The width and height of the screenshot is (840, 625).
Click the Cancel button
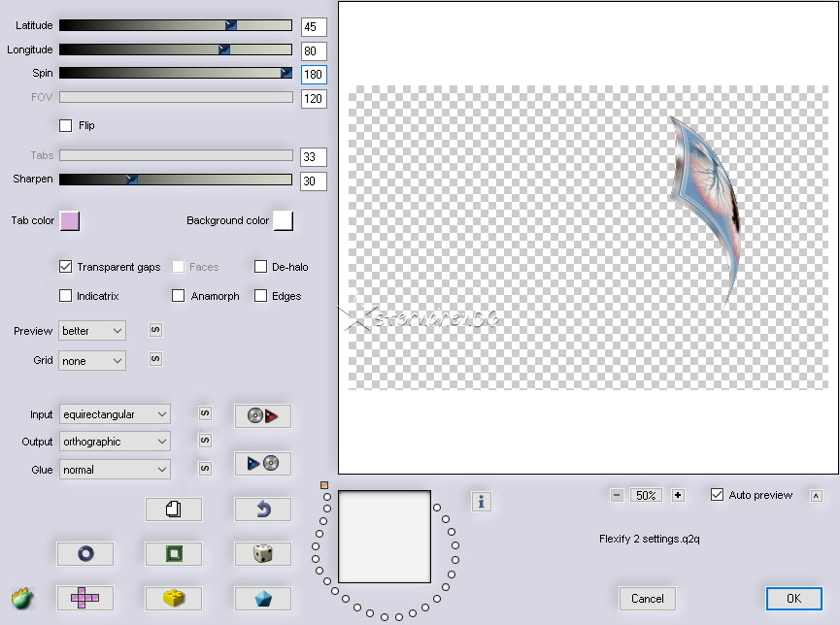(x=647, y=598)
